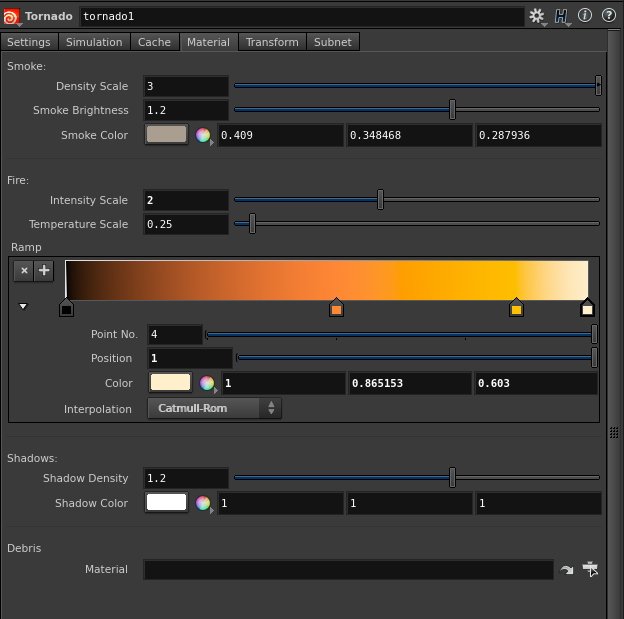Click the ramp point Color swatch
Image resolution: width=624 pixels, height=619 pixels.
(170, 383)
